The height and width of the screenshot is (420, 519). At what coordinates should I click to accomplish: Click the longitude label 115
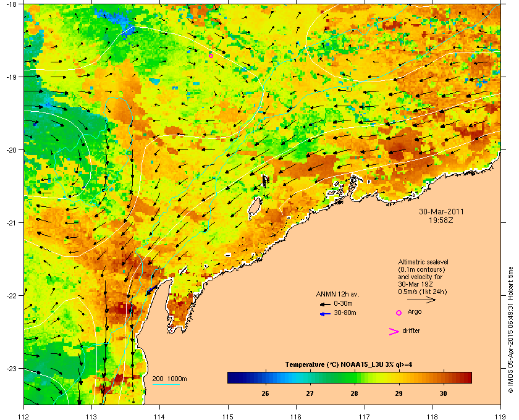228,417
